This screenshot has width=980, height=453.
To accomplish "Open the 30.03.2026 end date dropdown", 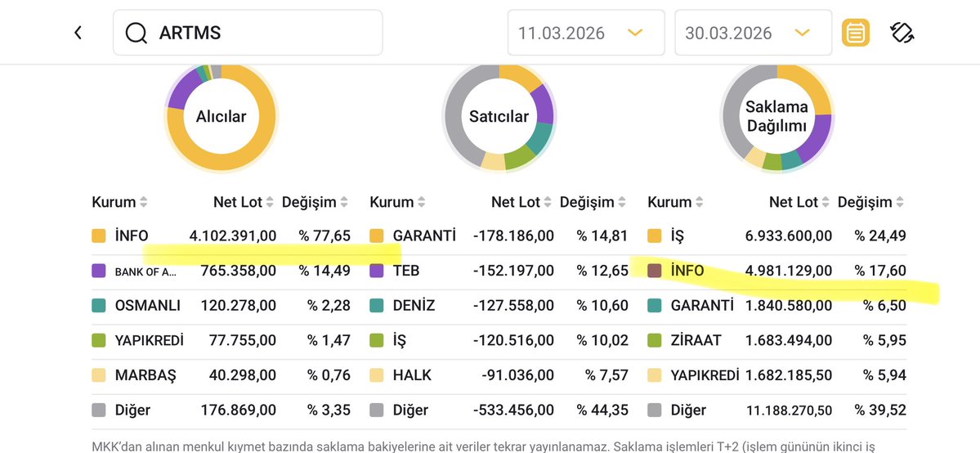I will pos(753,33).
